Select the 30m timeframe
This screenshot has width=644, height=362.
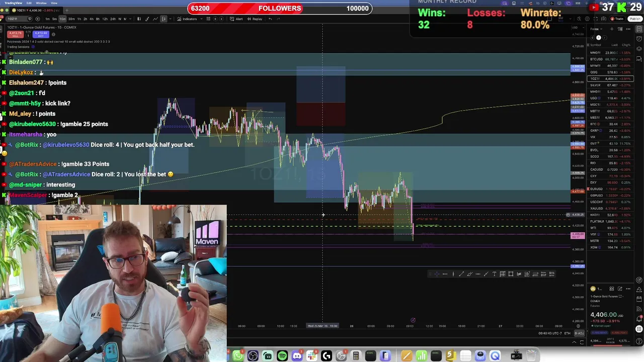pos(71,19)
